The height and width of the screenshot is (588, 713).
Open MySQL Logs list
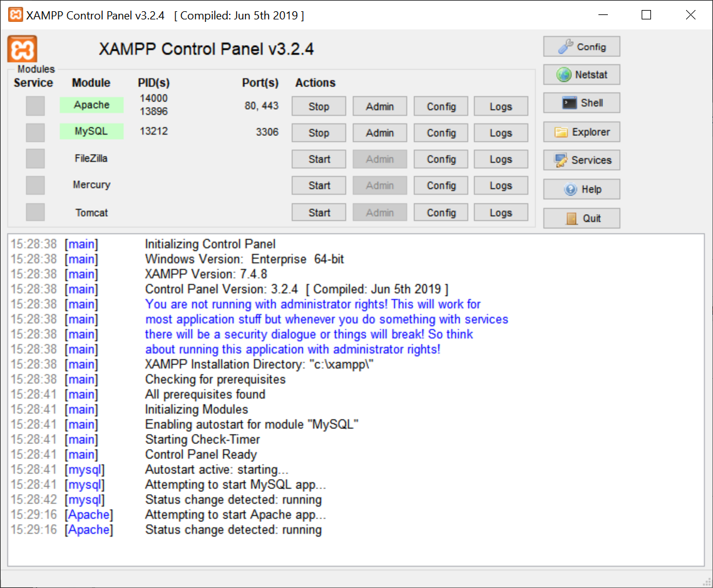click(501, 133)
